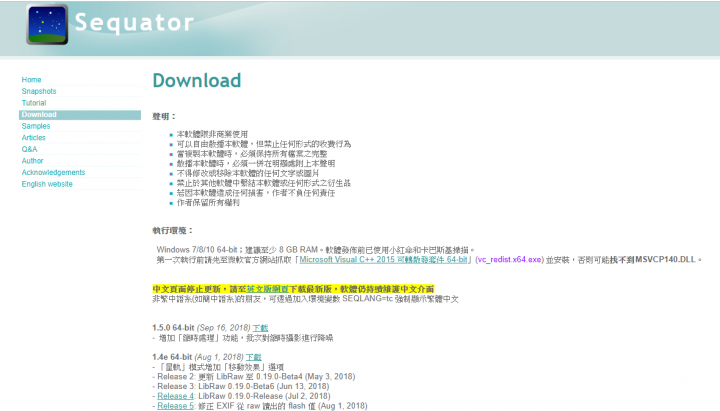Image resolution: width=720 pixels, height=411 pixels.
Task: Open the Release 5 link
Action: point(175,406)
